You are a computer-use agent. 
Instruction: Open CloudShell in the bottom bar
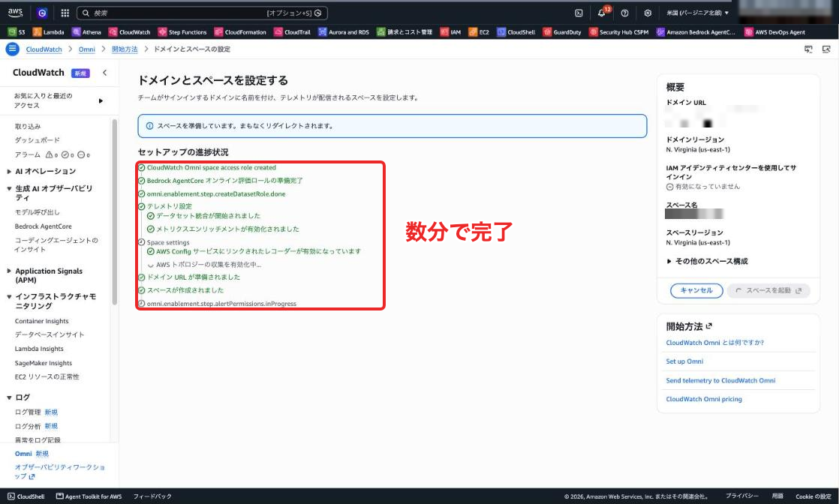(x=26, y=496)
